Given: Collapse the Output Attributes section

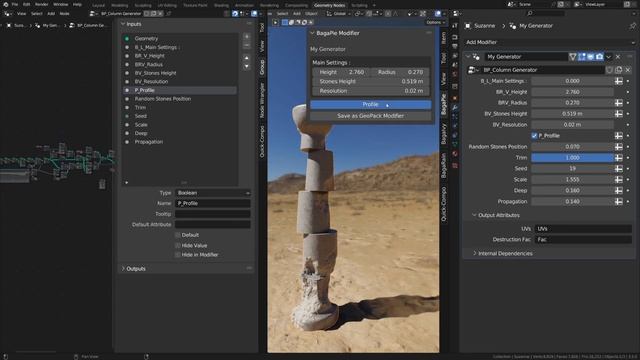Looking at the screenshot, I should coord(474,215).
